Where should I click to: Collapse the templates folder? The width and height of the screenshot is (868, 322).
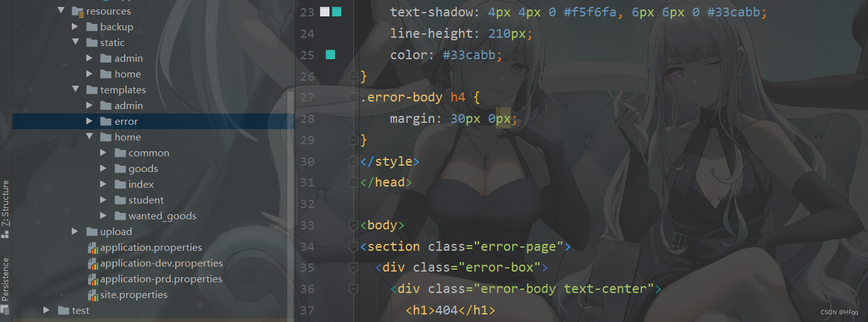coord(75,89)
